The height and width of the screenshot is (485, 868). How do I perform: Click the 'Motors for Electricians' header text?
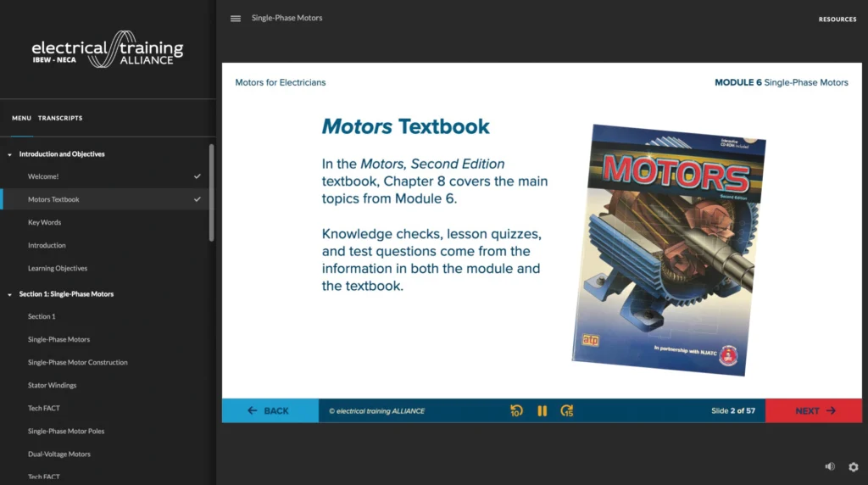point(280,82)
